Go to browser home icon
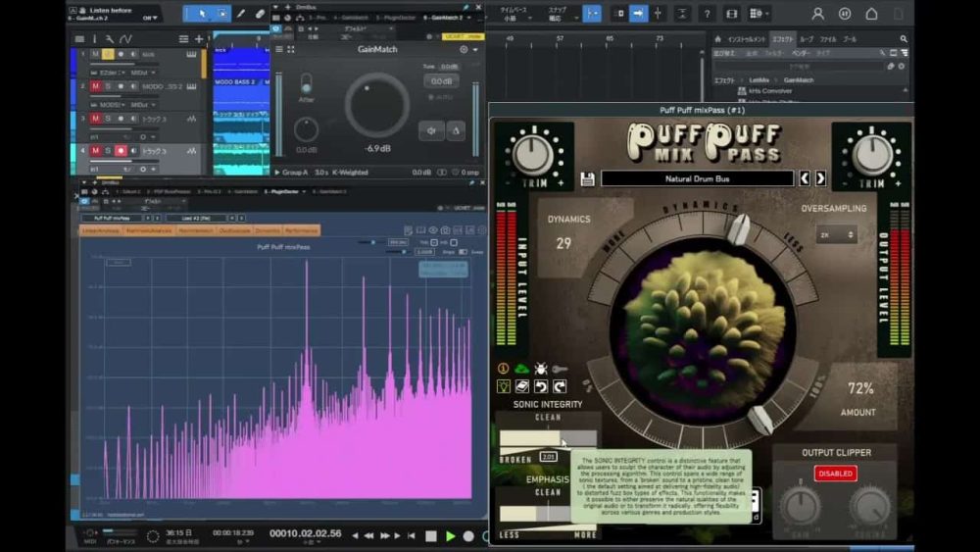980x552 pixels. [x=717, y=39]
